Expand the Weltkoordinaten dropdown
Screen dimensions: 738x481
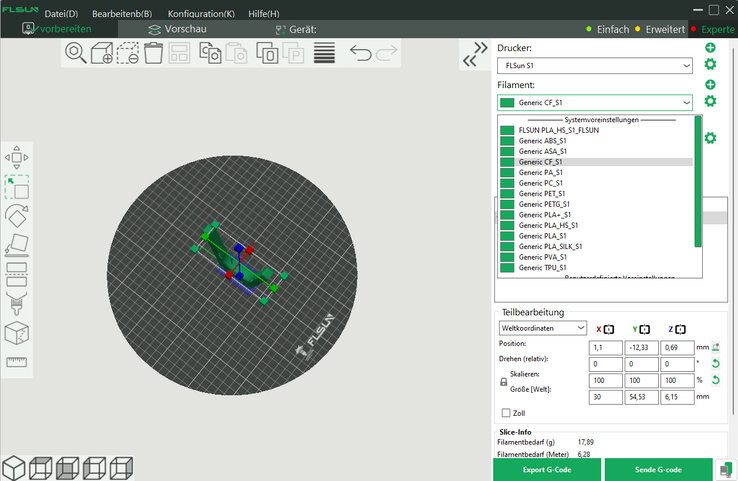(x=542, y=327)
